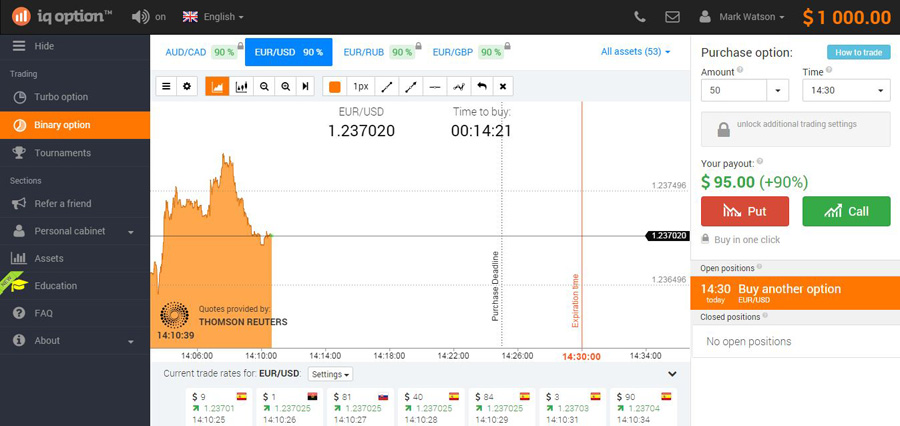Click the red Put button
The height and width of the screenshot is (426, 900).
[745, 211]
